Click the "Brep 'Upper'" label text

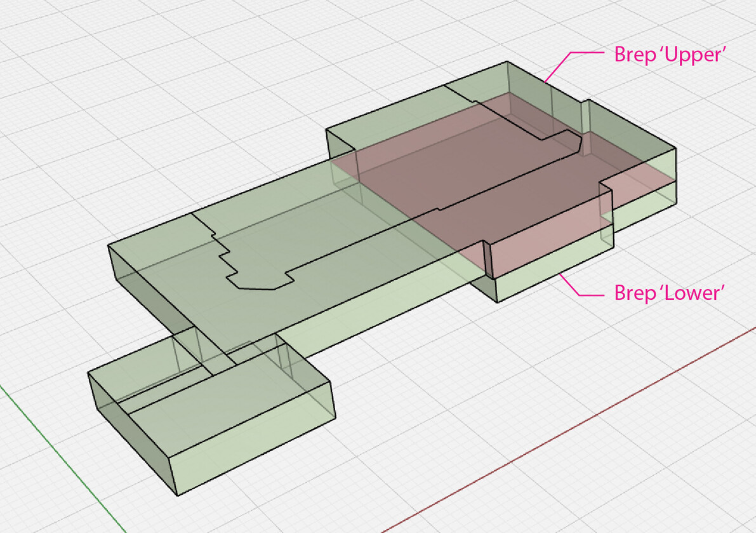(670, 55)
